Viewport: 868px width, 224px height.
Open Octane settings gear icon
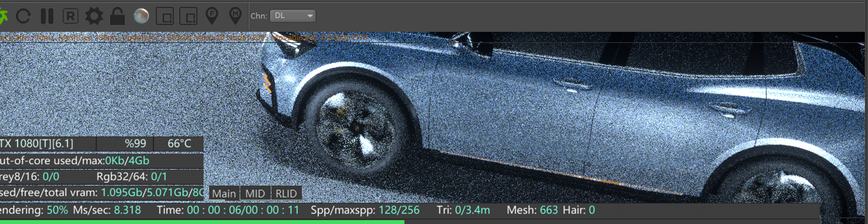[x=94, y=16]
